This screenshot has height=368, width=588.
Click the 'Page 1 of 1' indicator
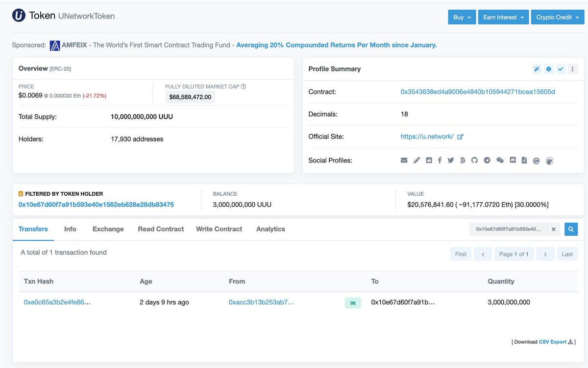(x=514, y=254)
